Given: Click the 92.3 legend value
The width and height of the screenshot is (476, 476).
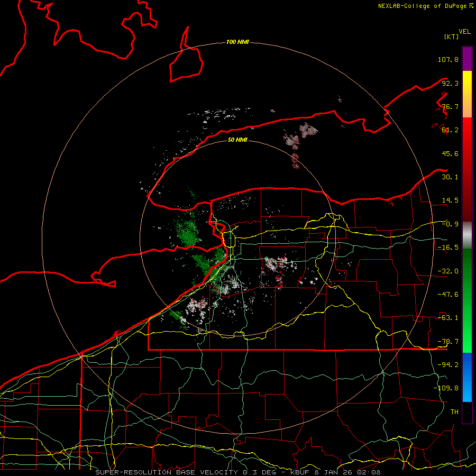Looking at the screenshot, I should point(450,83).
